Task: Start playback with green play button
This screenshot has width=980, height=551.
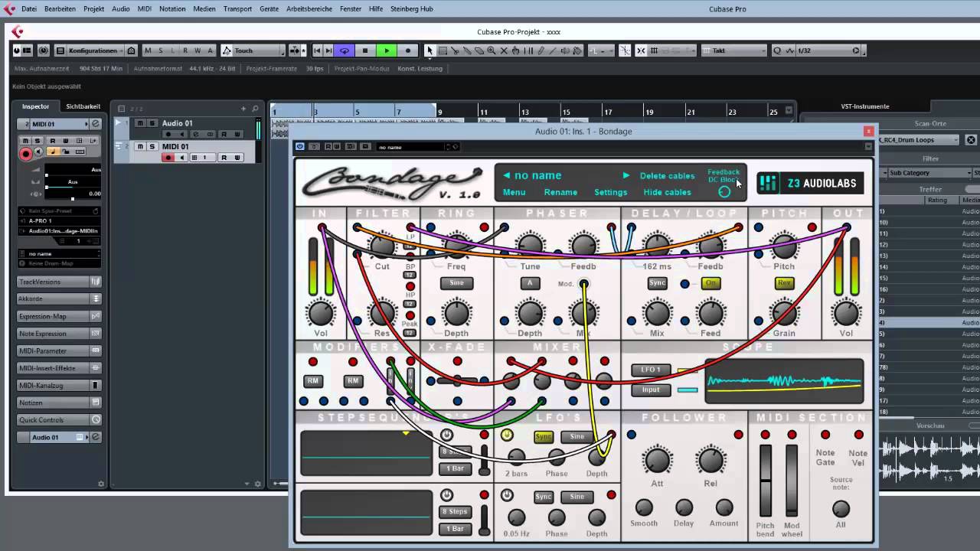Action: click(387, 51)
